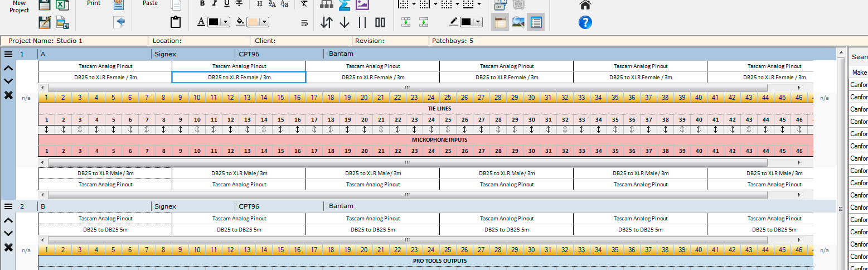This screenshot has width=868, height=270.
Task: Toggle normalling arrow under tie line 20
Action: point(364,129)
